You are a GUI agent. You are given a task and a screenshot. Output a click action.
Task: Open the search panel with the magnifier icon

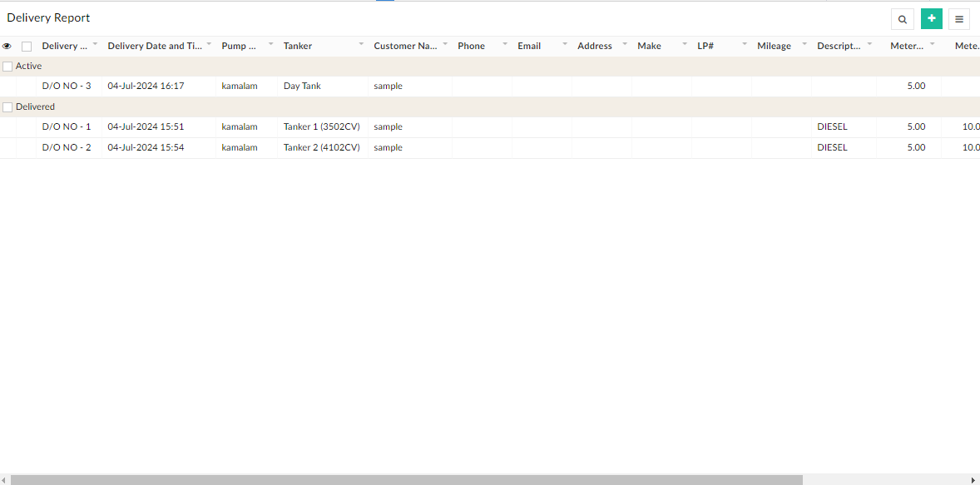[x=902, y=18]
